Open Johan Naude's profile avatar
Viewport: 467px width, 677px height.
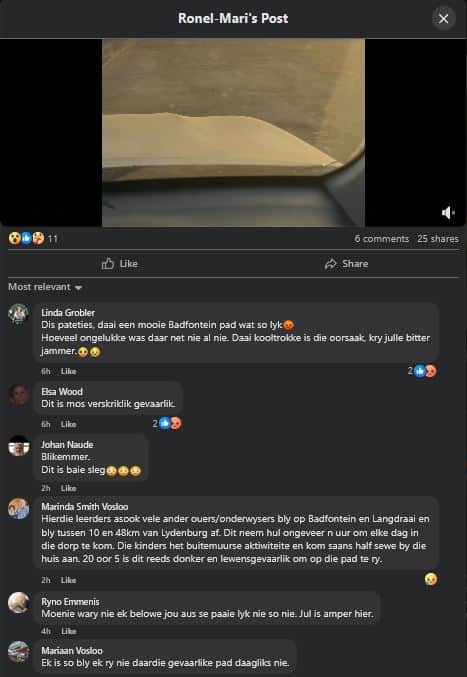tap(19, 446)
